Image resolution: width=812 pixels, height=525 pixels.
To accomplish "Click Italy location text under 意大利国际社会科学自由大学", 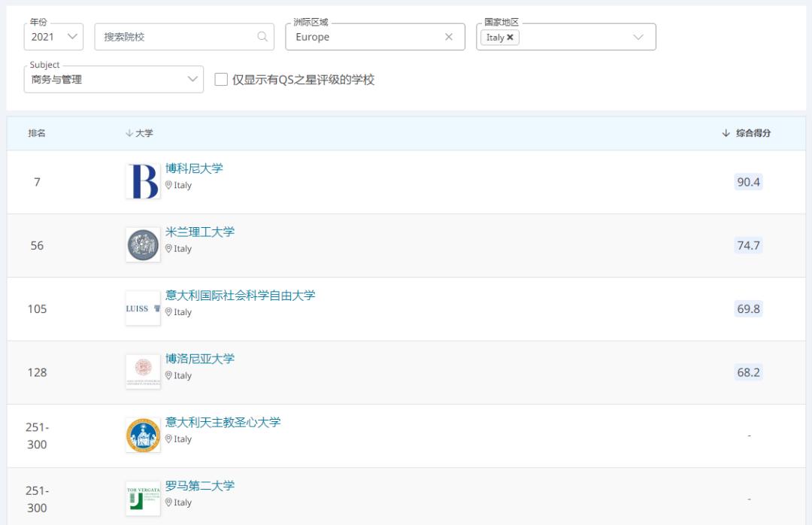I will tap(183, 312).
